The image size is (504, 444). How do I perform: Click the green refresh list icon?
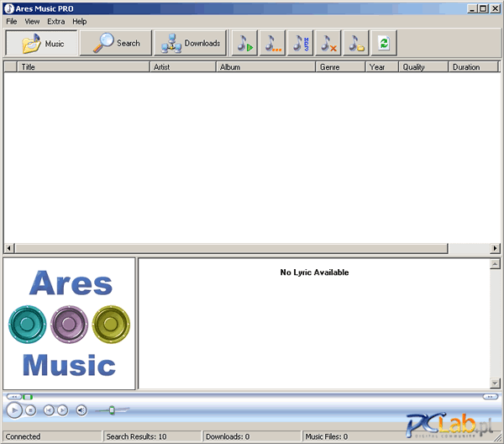pyautogui.click(x=384, y=43)
